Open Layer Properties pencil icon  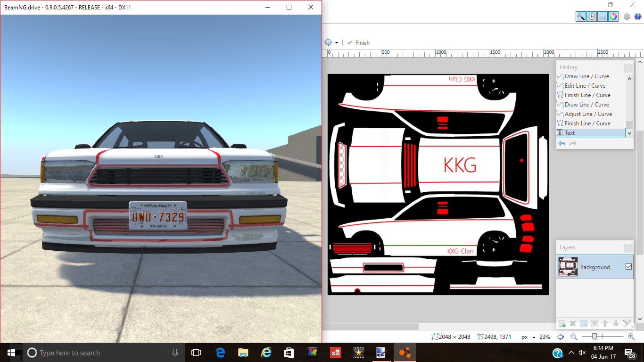click(627, 323)
